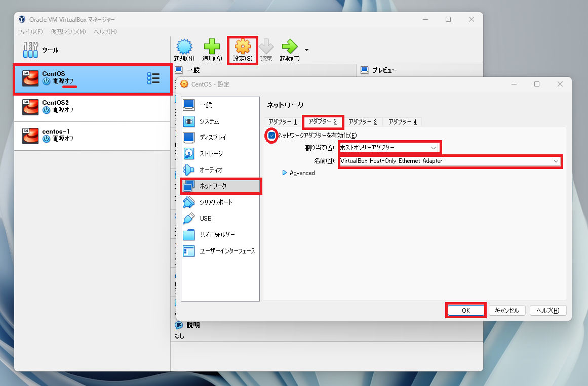Click the New (新規) VM toolbar icon
Image resolution: width=588 pixels, height=386 pixels.
pyautogui.click(x=184, y=50)
